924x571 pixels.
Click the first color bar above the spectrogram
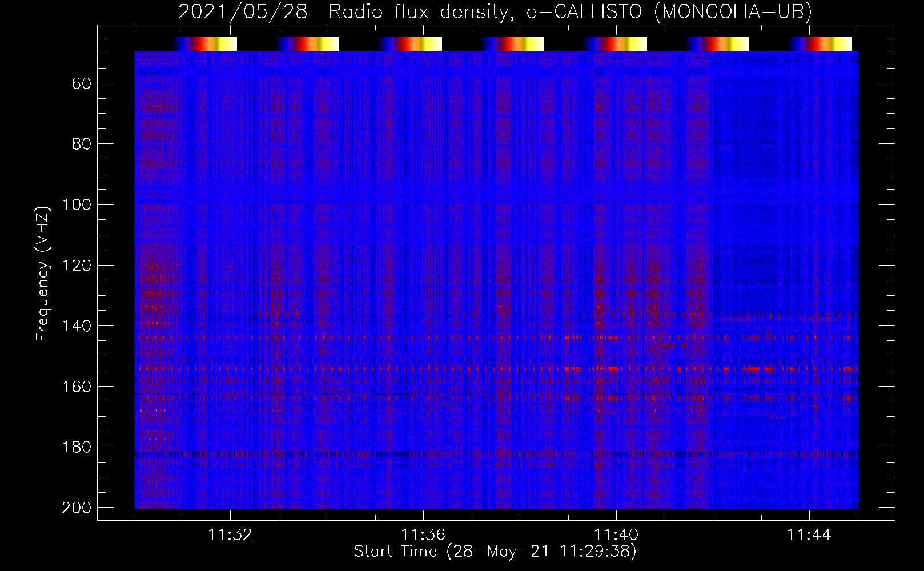click(x=206, y=43)
